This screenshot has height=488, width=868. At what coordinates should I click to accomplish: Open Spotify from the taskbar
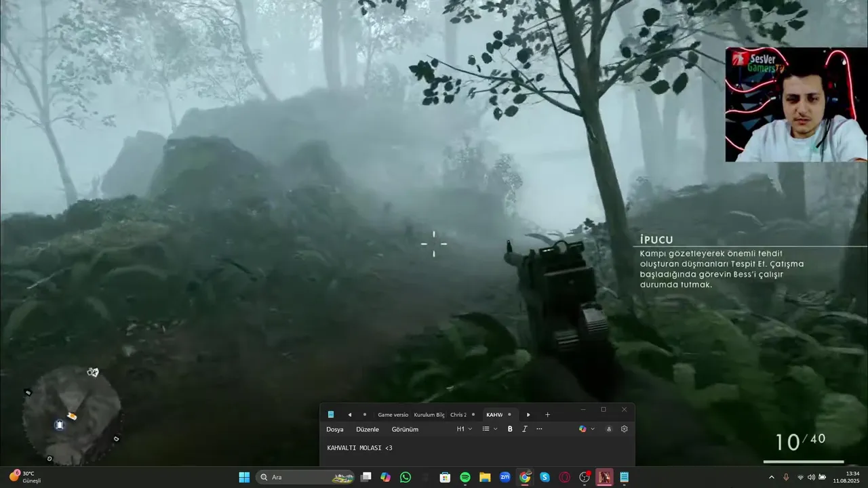pyautogui.click(x=465, y=477)
